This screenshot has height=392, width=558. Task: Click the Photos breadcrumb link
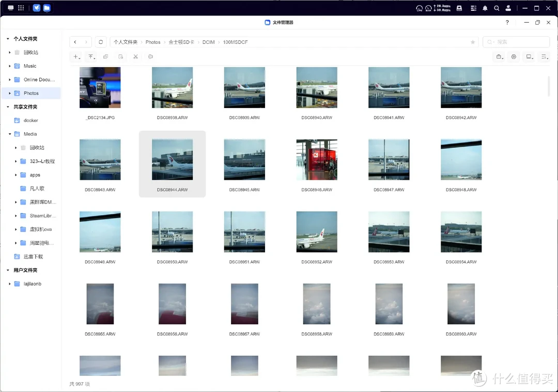(x=153, y=42)
